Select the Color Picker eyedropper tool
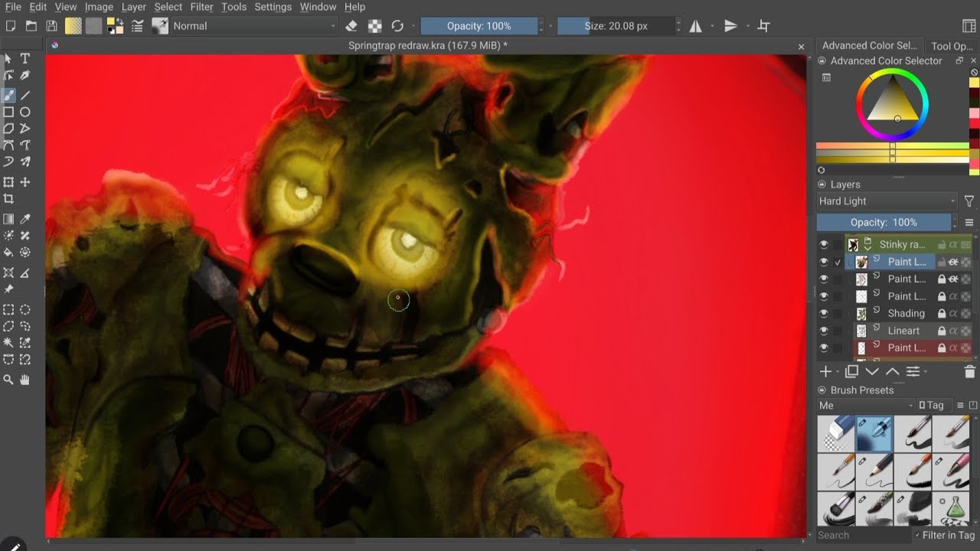The image size is (980, 551). pyautogui.click(x=25, y=219)
